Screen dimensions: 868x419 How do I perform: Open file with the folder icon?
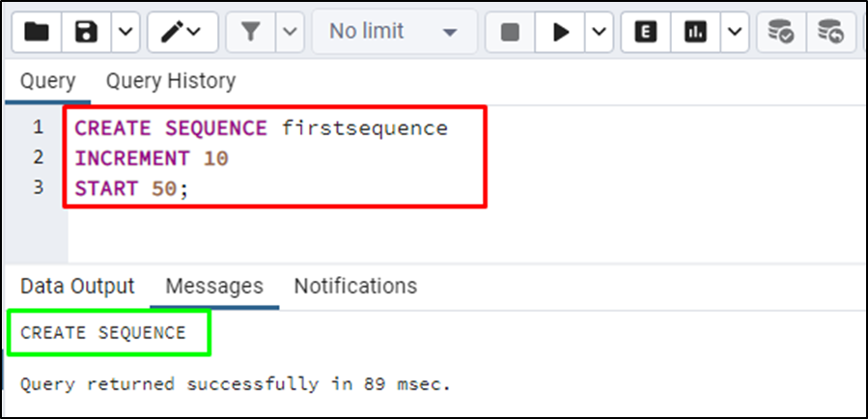pyautogui.click(x=37, y=33)
